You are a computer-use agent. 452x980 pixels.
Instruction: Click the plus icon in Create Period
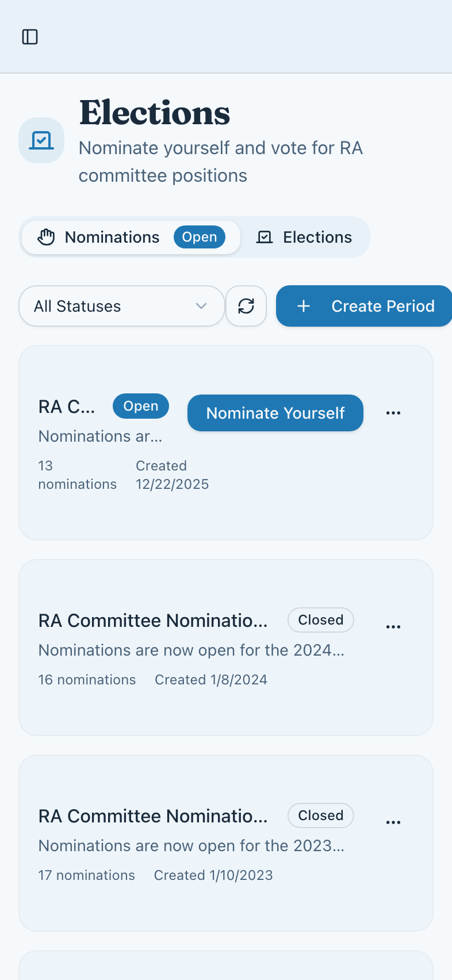304,306
